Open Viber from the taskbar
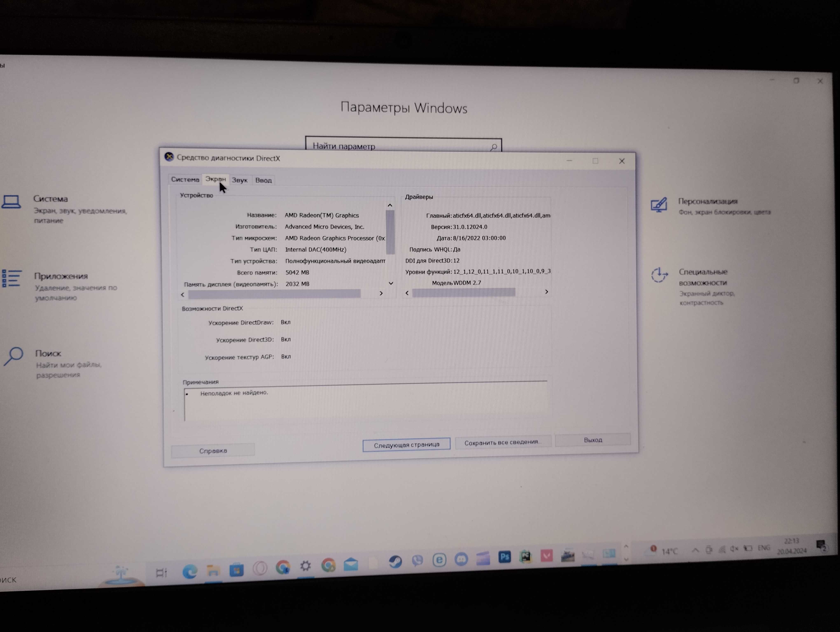Image resolution: width=840 pixels, height=632 pixels. (x=417, y=561)
